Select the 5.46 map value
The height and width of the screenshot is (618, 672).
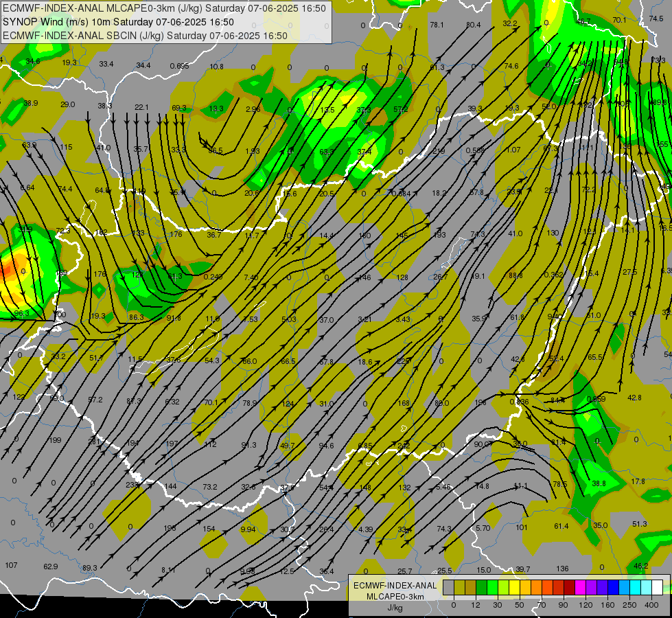pyautogui.click(x=443, y=487)
